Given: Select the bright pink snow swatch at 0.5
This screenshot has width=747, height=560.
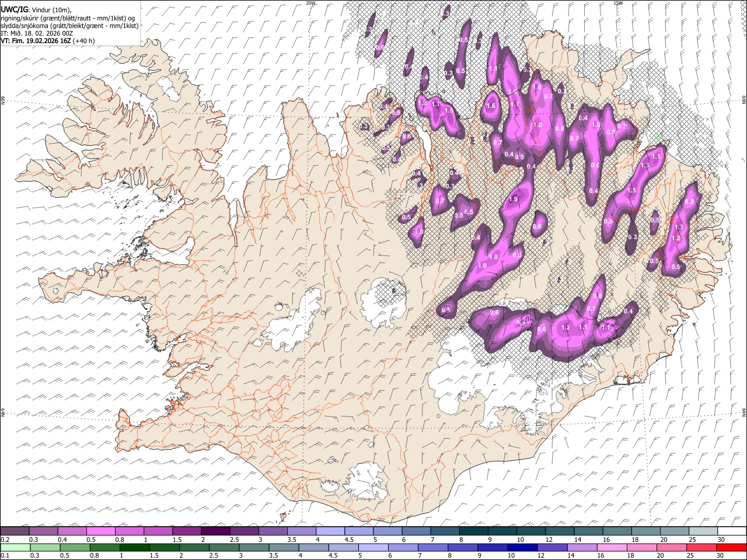Looking at the screenshot, I should 100,531.
